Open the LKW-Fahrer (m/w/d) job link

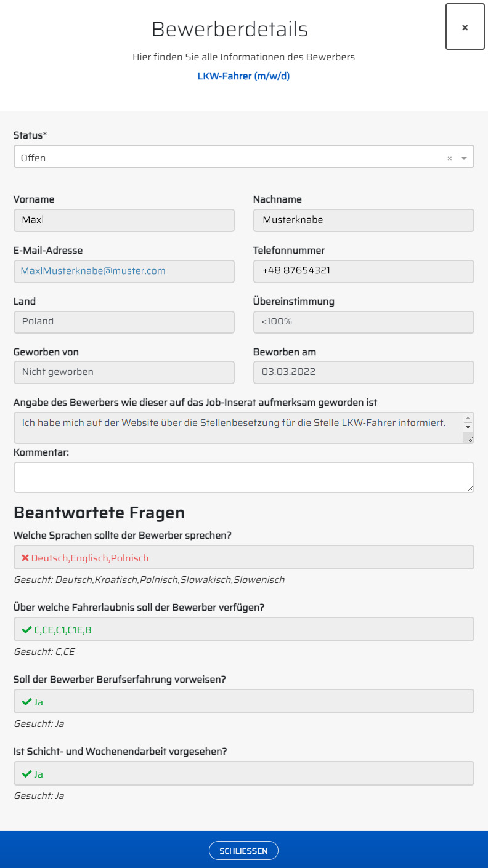pyautogui.click(x=243, y=77)
